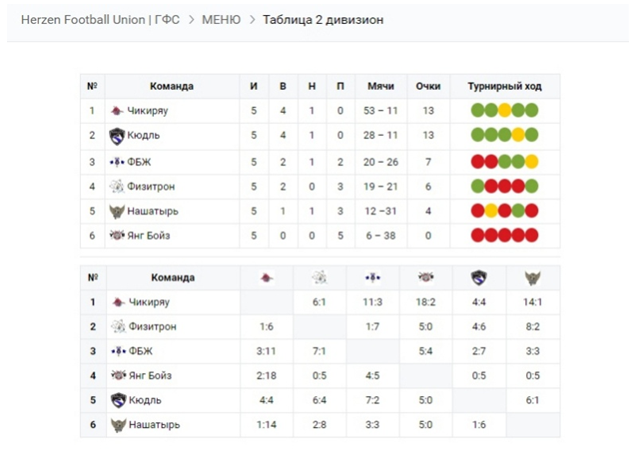Click yellow draw circle in Чикиряю row
This screenshot has width=629, height=454.
pos(505,110)
